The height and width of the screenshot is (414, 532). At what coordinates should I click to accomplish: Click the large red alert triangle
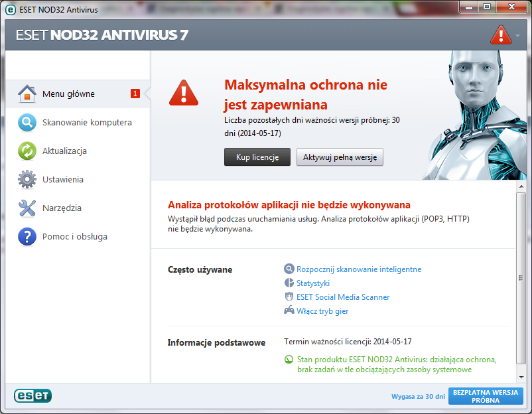[184, 93]
